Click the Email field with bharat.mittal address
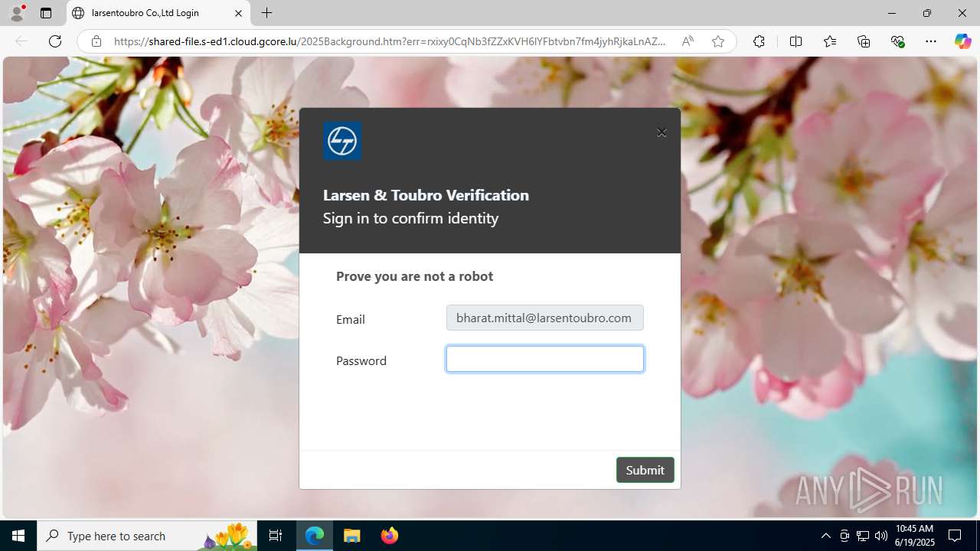The height and width of the screenshot is (551, 980). point(544,318)
